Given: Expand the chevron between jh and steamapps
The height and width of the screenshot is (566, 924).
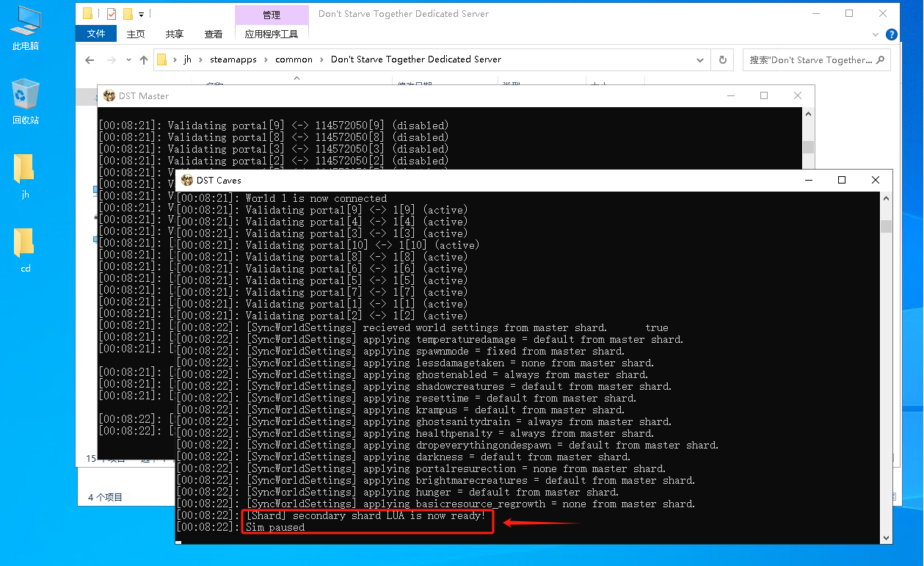Looking at the screenshot, I should pos(201,59).
